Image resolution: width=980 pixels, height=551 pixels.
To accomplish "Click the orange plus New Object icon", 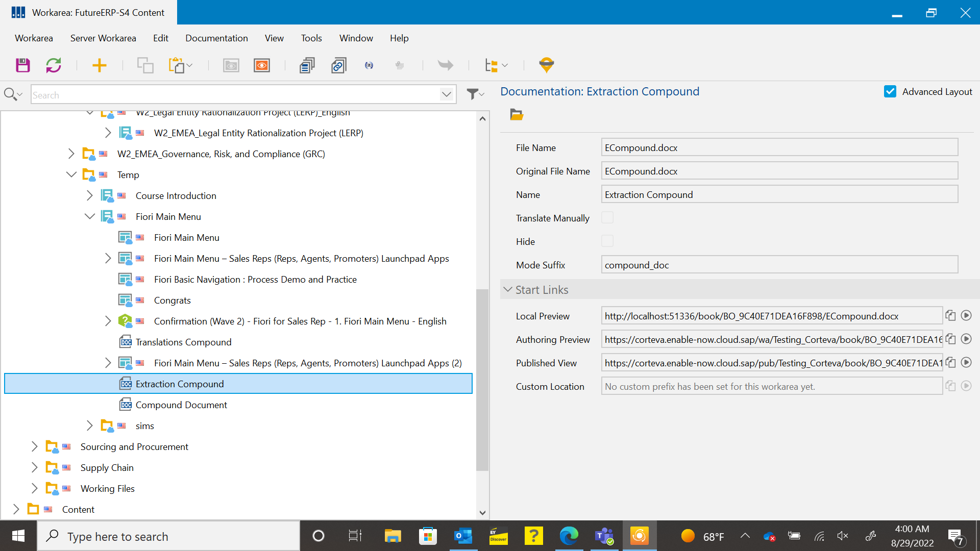I will pos(99,65).
